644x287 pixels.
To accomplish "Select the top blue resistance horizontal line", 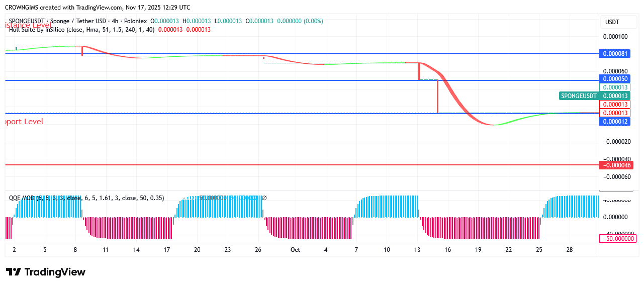I will tap(302, 53).
